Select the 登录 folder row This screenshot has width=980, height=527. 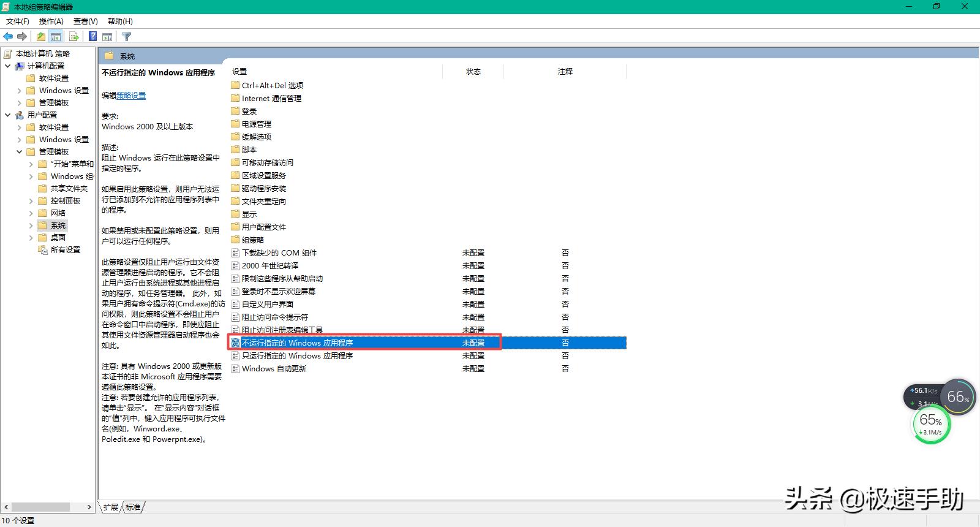tap(249, 111)
